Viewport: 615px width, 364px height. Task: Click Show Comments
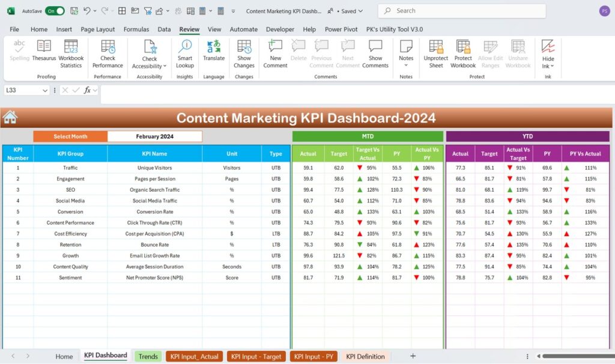pos(375,54)
